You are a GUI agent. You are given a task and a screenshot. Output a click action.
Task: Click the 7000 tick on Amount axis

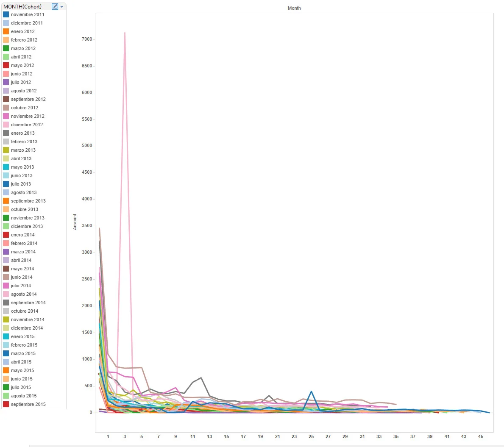[x=87, y=39]
